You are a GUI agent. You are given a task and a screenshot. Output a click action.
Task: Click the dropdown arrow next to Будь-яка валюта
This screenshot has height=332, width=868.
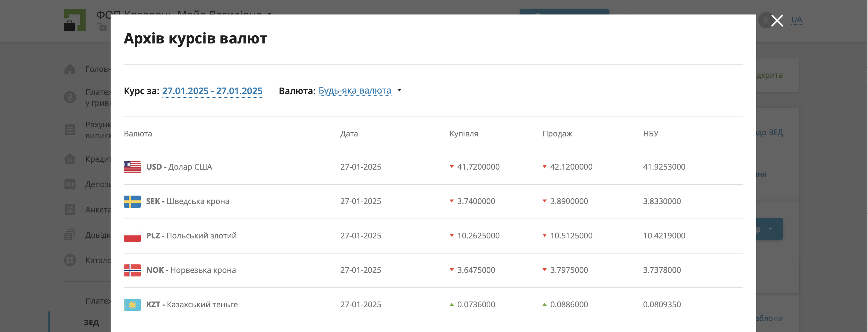399,91
